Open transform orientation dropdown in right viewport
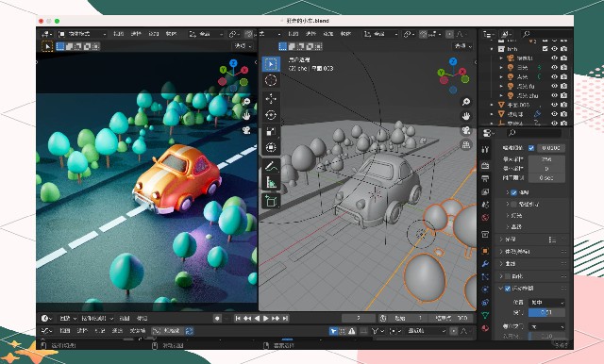 pos(381,34)
